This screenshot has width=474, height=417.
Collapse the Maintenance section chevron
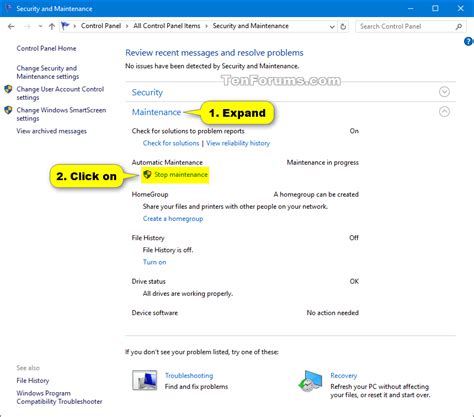point(444,111)
